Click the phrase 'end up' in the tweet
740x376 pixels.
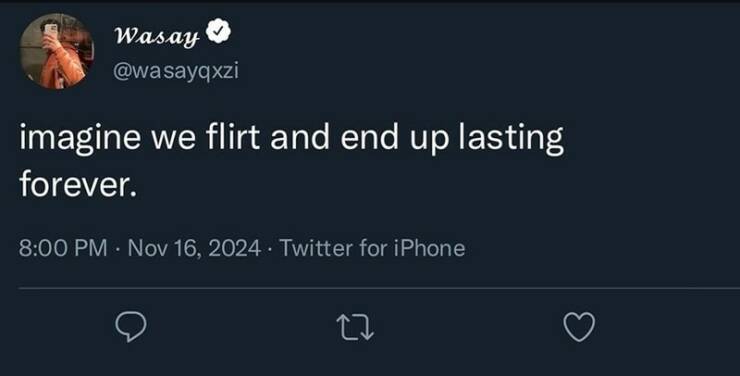(x=395, y=139)
